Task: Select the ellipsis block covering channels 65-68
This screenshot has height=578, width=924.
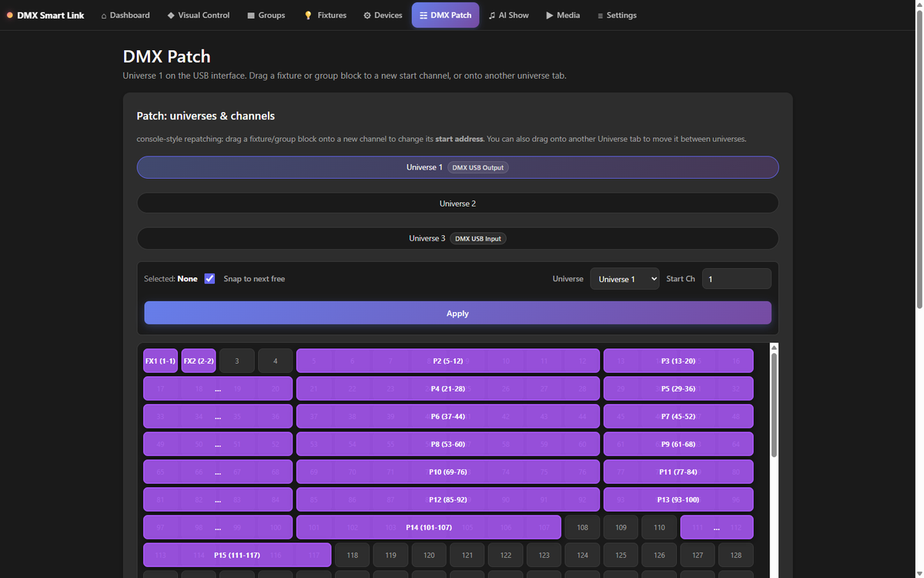Action: [218, 472]
